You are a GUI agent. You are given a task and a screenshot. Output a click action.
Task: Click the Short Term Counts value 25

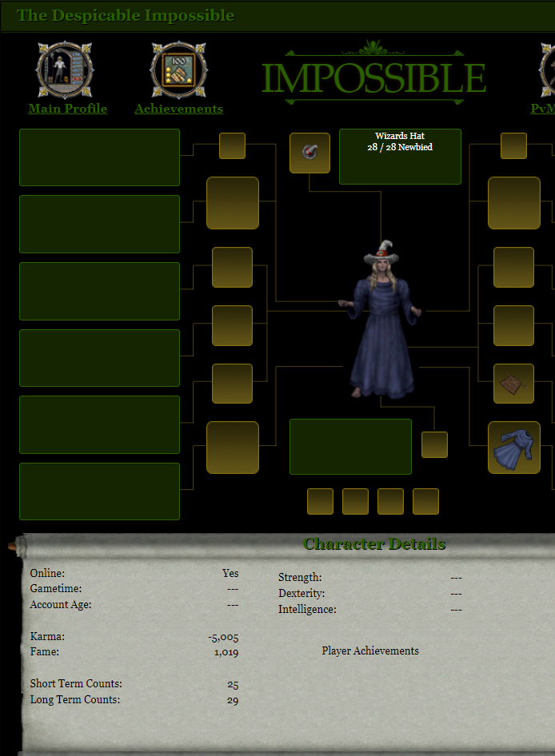click(233, 685)
